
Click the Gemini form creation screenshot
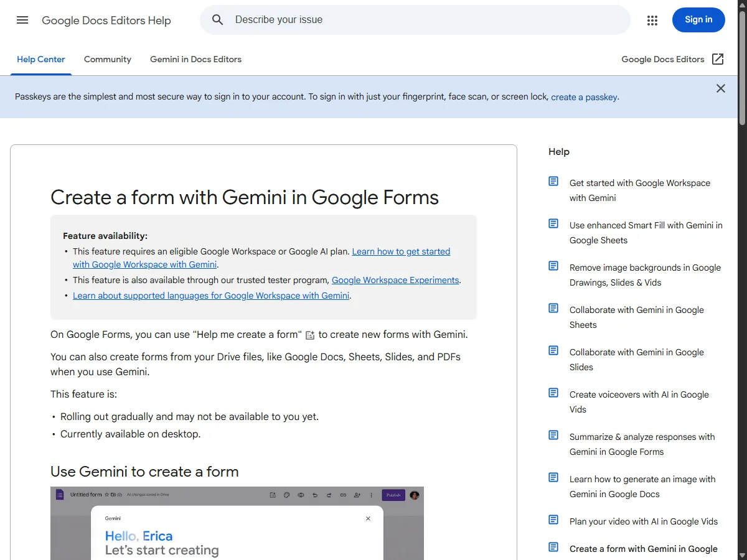click(x=237, y=523)
